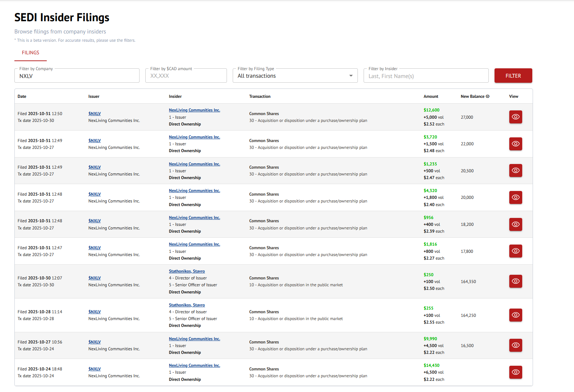Image resolution: width=574 pixels, height=392 pixels.
Task: Click the info icon beside New Balance
Action: coord(488,96)
